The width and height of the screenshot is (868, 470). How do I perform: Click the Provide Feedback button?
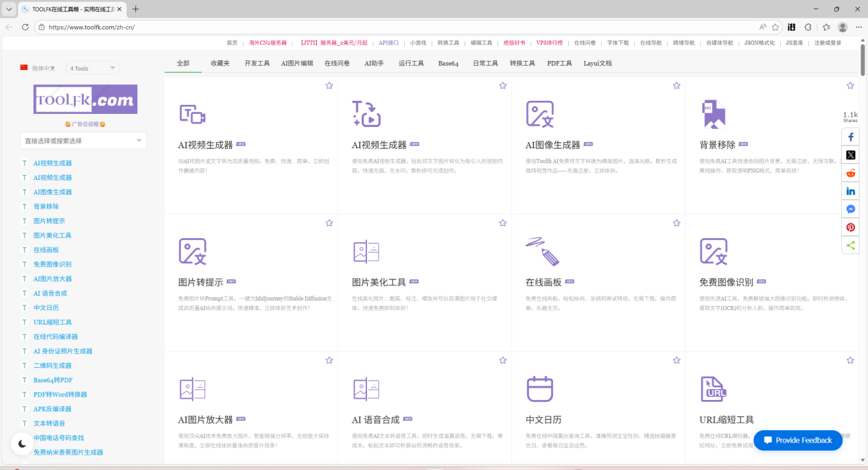point(797,440)
